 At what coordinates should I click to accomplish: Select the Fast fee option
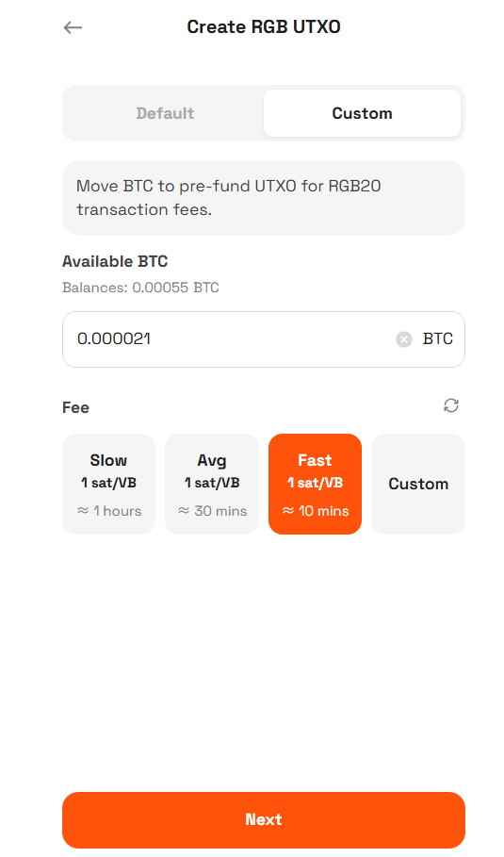click(315, 484)
